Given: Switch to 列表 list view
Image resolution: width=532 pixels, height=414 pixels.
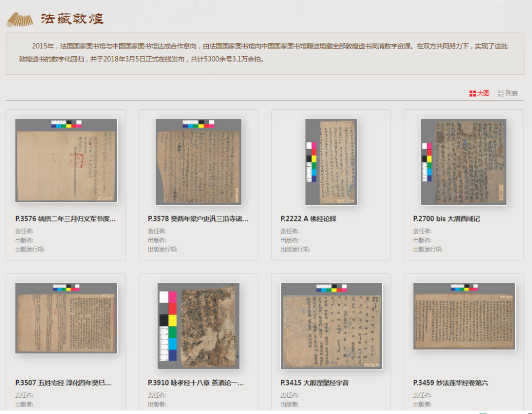Looking at the screenshot, I should (508, 93).
